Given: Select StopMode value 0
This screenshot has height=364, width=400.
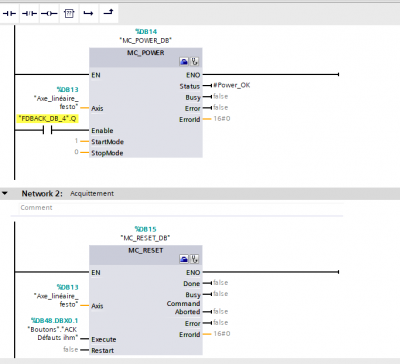Looking at the screenshot, I should 76,152.
